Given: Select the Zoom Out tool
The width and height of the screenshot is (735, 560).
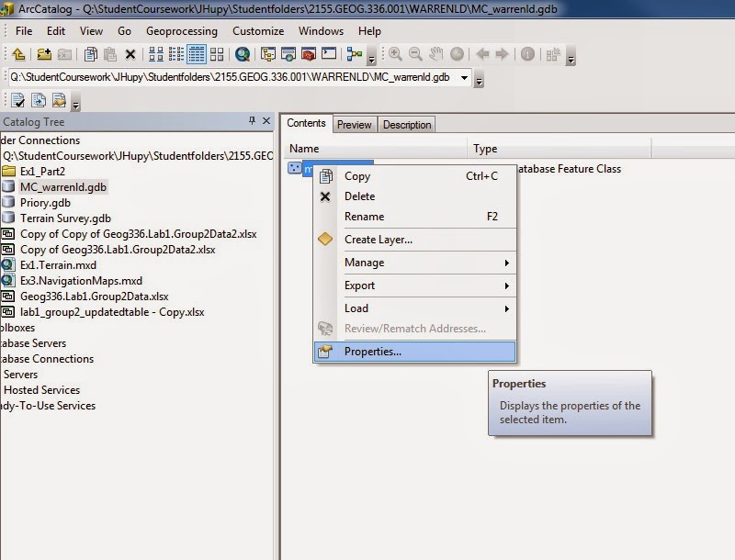Looking at the screenshot, I should point(415,54).
